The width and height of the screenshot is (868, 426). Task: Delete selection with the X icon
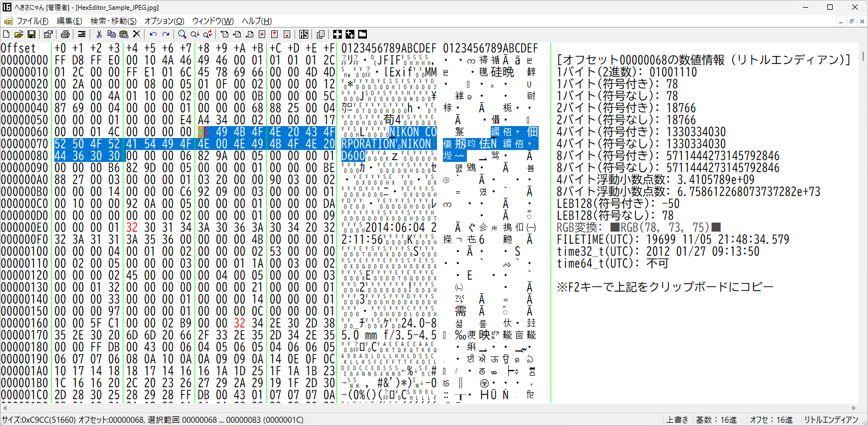click(136, 34)
